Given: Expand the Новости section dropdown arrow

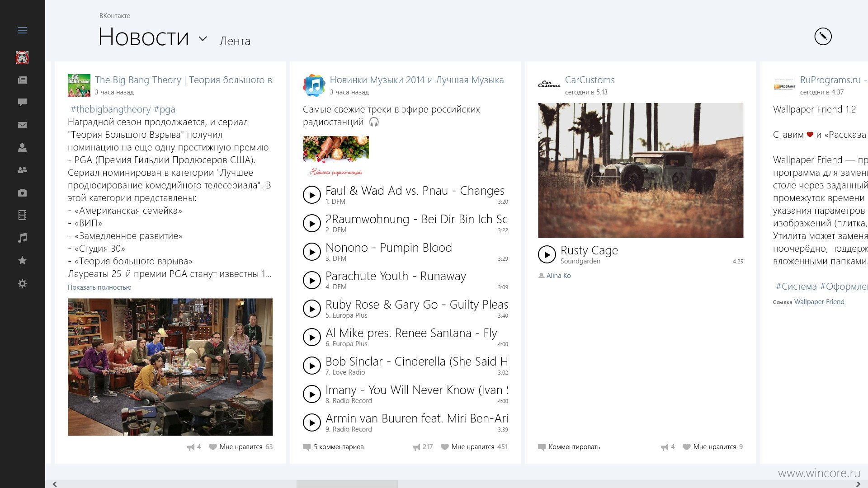Looking at the screenshot, I should [x=203, y=39].
